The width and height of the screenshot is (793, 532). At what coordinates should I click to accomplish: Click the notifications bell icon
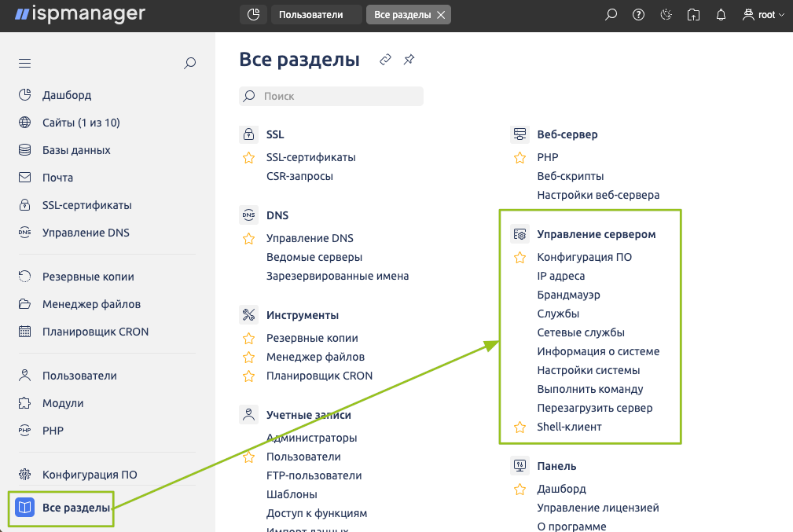721,15
